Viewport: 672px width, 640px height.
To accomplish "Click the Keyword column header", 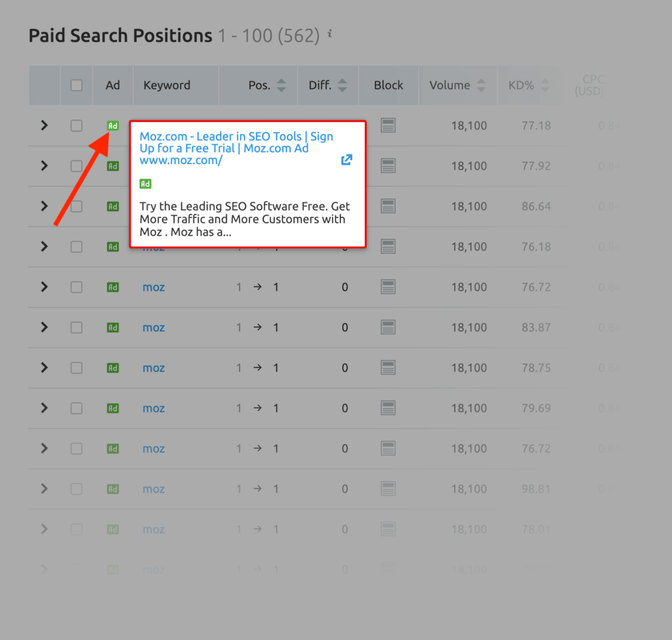I will click(x=166, y=85).
